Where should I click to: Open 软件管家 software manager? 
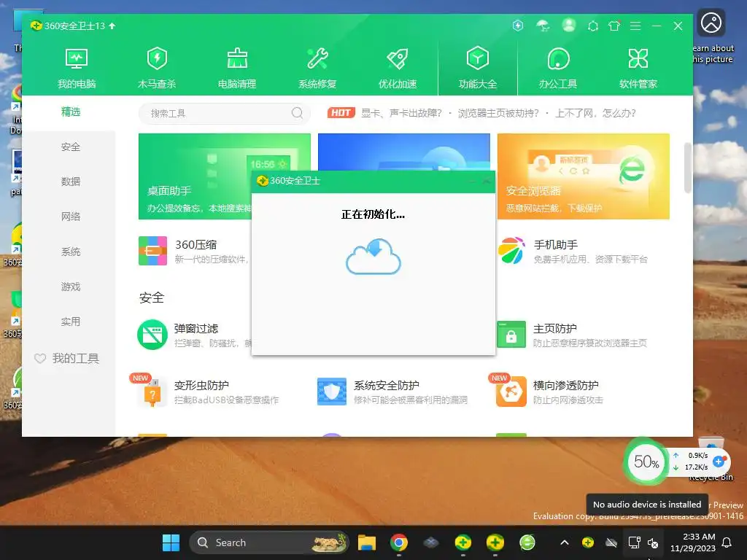click(638, 69)
